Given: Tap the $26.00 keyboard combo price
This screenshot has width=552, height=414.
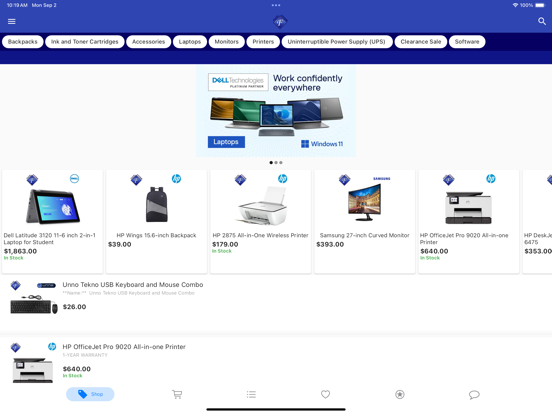Looking at the screenshot, I should tap(74, 307).
